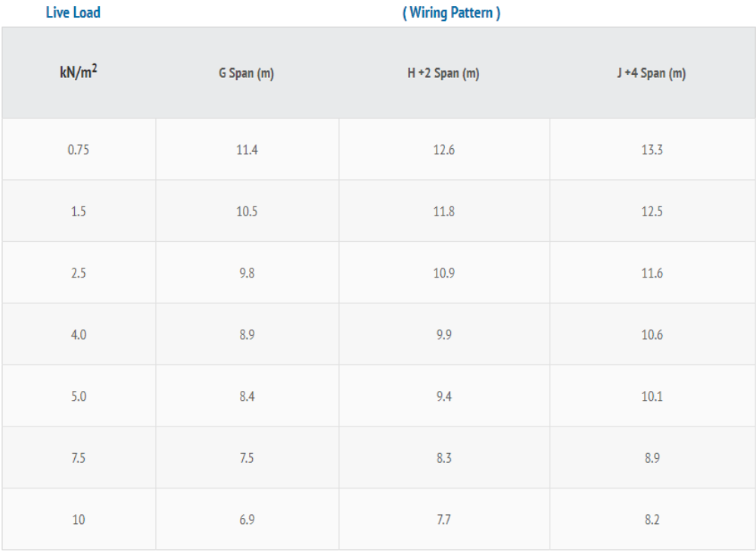The width and height of the screenshot is (756, 552).
Task: Select the 1.5 live load row cell
Action: 79,212
